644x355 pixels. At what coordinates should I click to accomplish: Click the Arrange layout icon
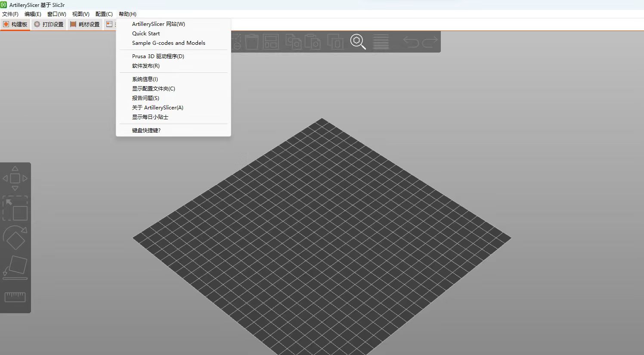[x=271, y=42]
